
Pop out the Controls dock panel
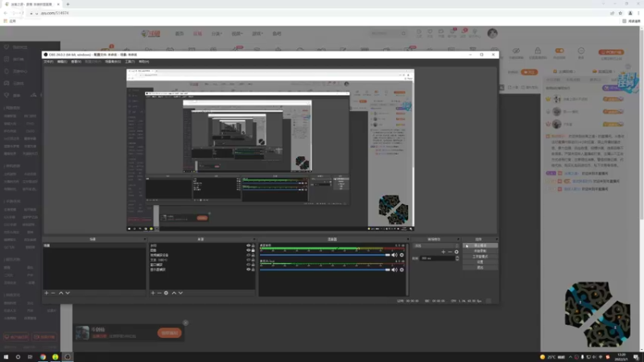[x=497, y=239]
